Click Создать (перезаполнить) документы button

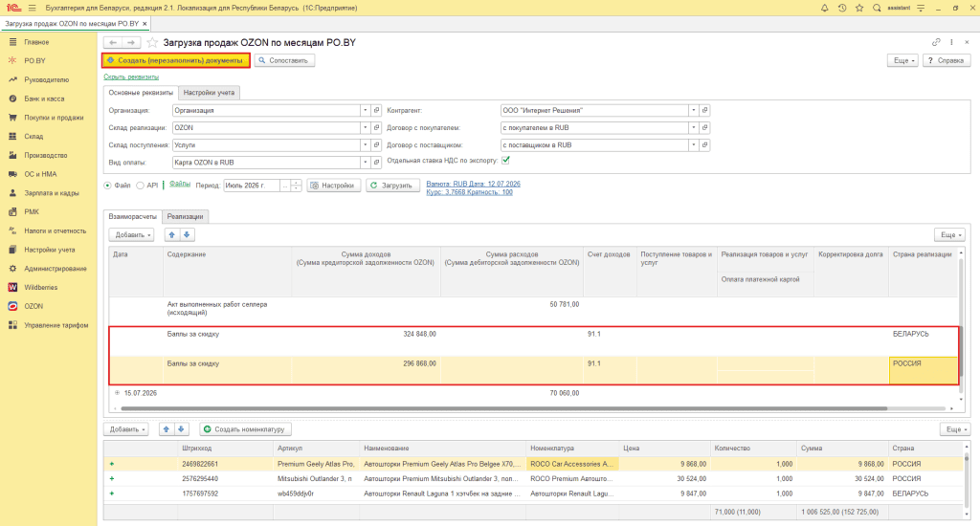[x=176, y=60]
